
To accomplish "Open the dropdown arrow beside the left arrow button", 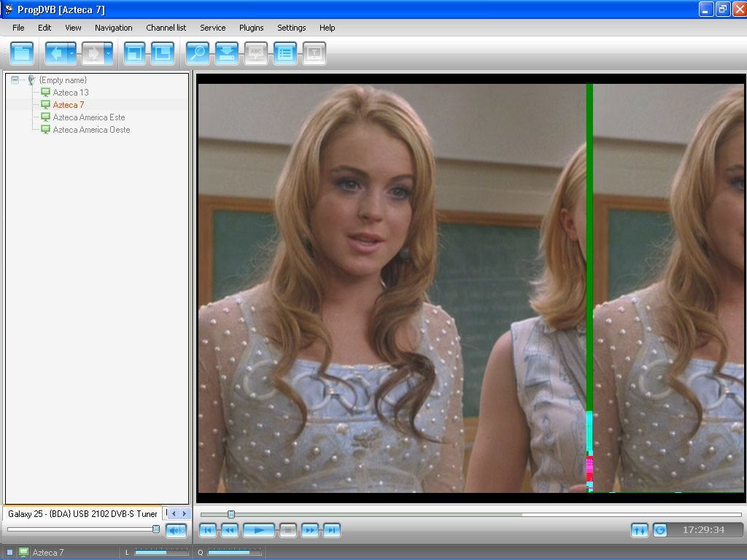I will point(72,52).
